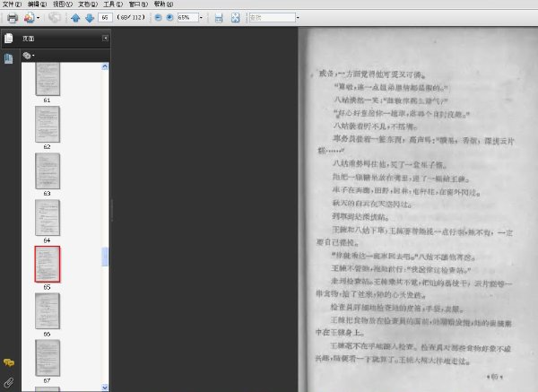The height and width of the screenshot is (392, 538).
Task: Zoom out with the minus icon
Action: pos(158,18)
